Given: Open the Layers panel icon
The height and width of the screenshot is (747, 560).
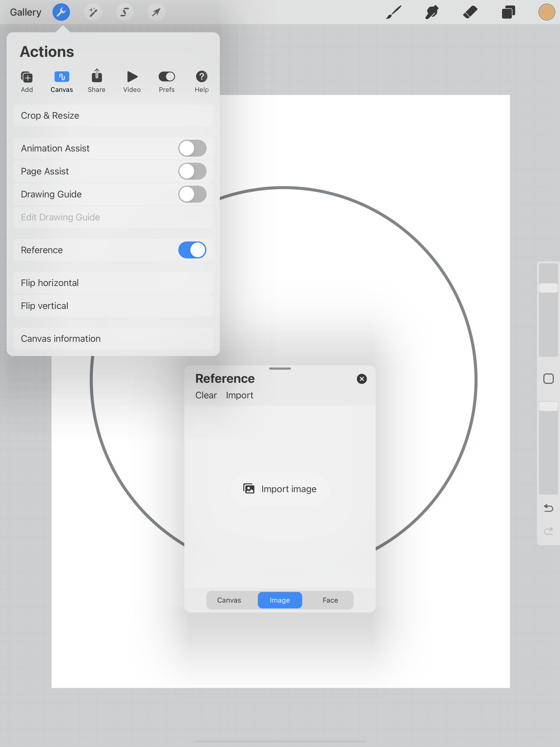Looking at the screenshot, I should click(x=508, y=12).
